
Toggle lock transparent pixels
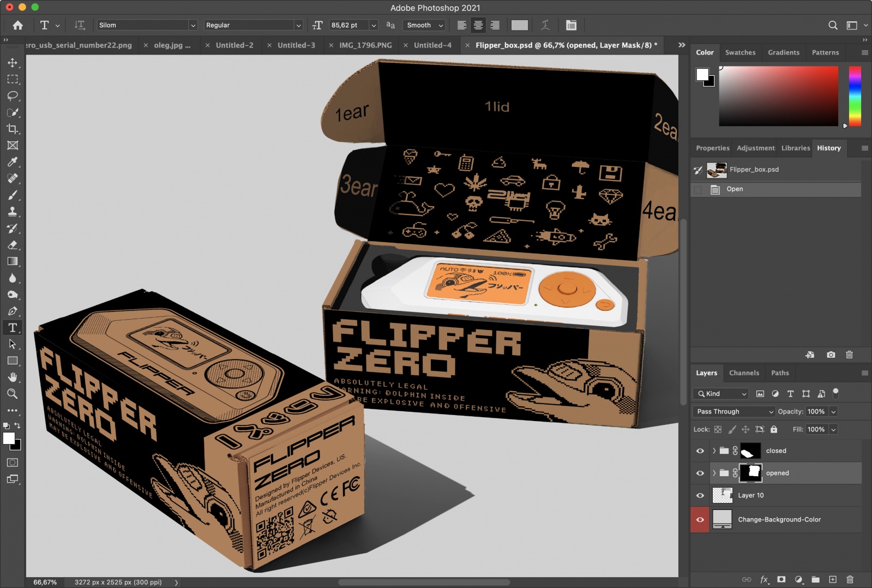[x=718, y=429]
